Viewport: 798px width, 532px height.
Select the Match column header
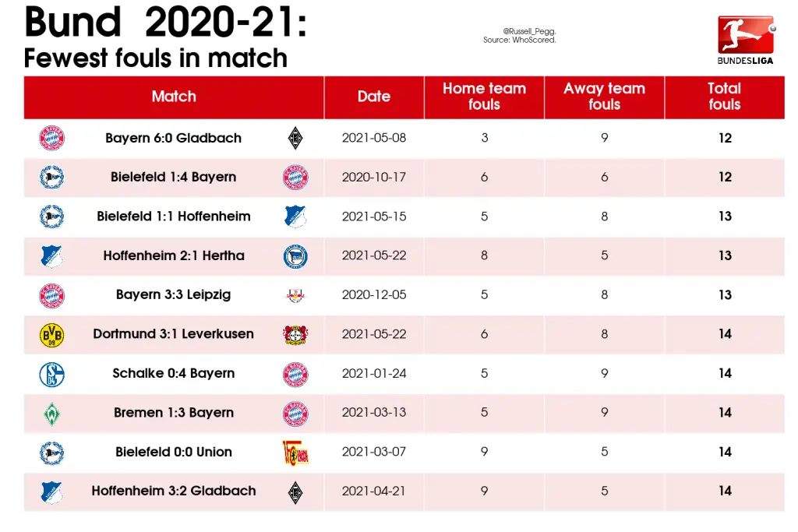pyautogui.click(x=174, y=97)
